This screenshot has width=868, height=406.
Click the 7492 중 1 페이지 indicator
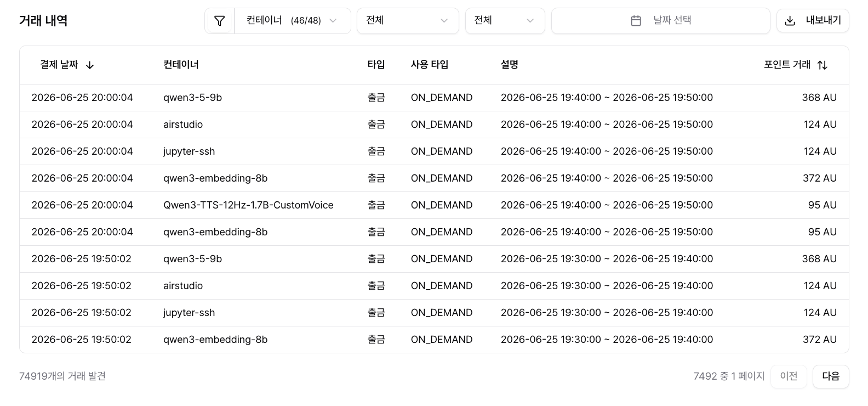(x=729, y=376)
